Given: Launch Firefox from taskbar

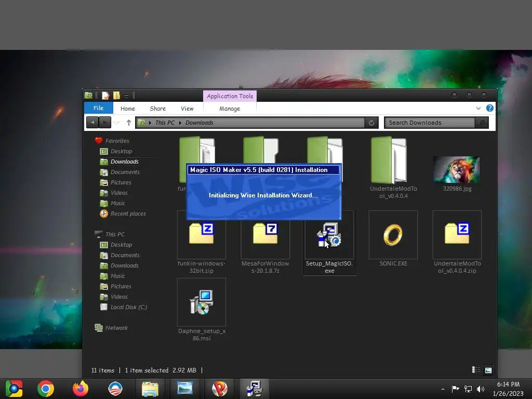Looking at the screenshot, I should (x=81, y=389).
